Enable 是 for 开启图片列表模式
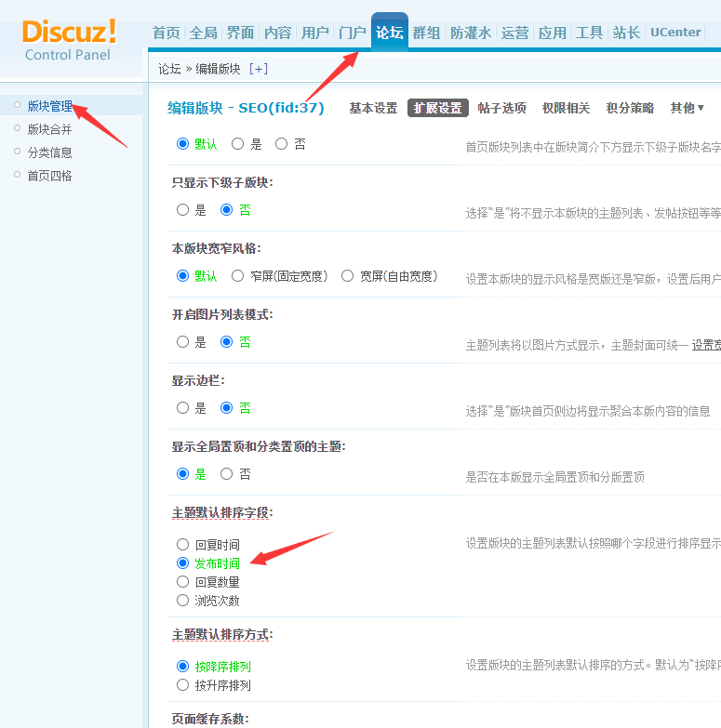Screen dimensions: 721x728 click(183, 342)
